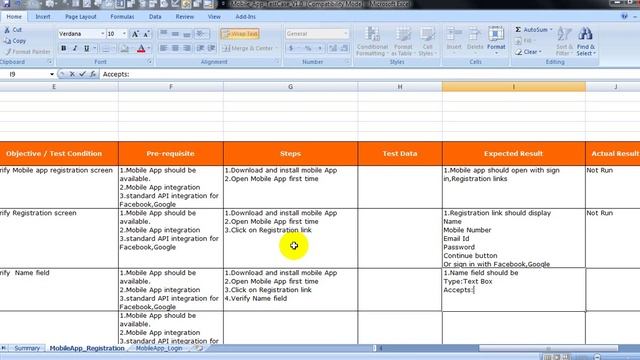640x360 pixels.
Task: Apply percent style format
Action: [x=308, y=48]
